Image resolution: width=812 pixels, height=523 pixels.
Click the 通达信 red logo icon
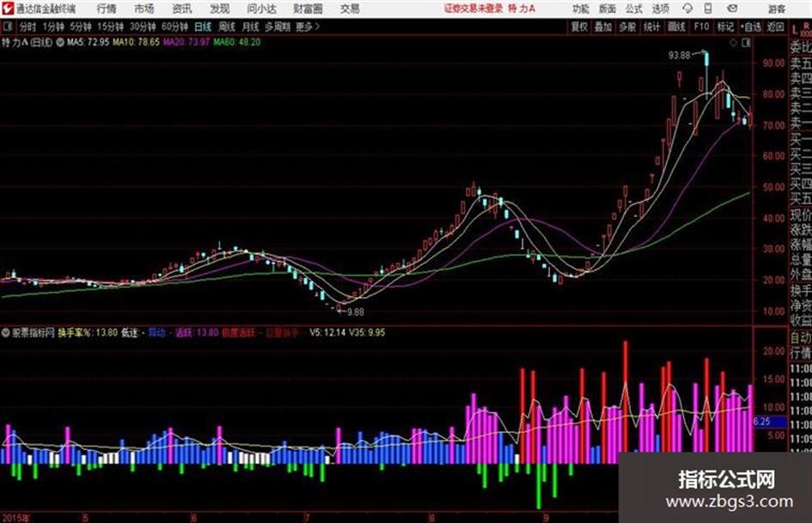click(x=8, y=9)
